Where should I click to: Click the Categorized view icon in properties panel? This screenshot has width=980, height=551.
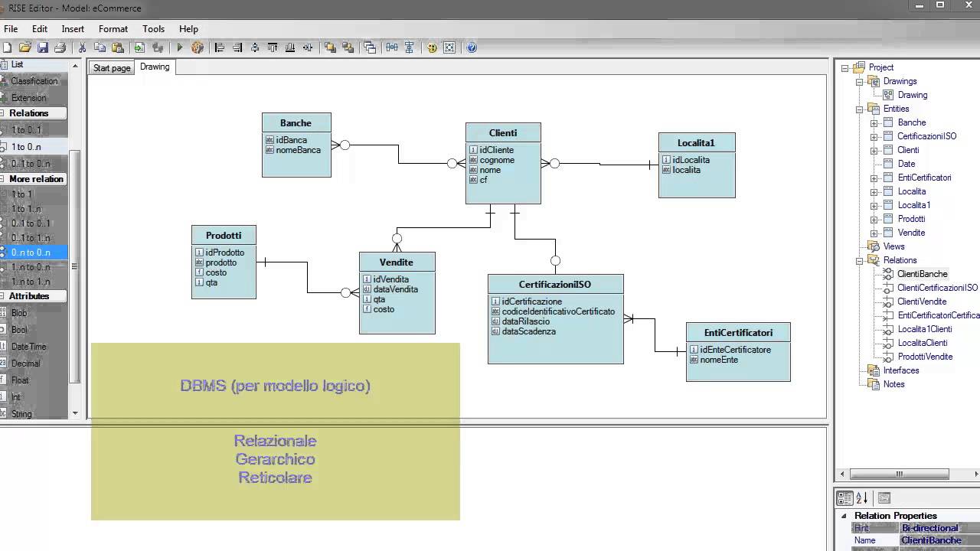[x=844, y=498]
